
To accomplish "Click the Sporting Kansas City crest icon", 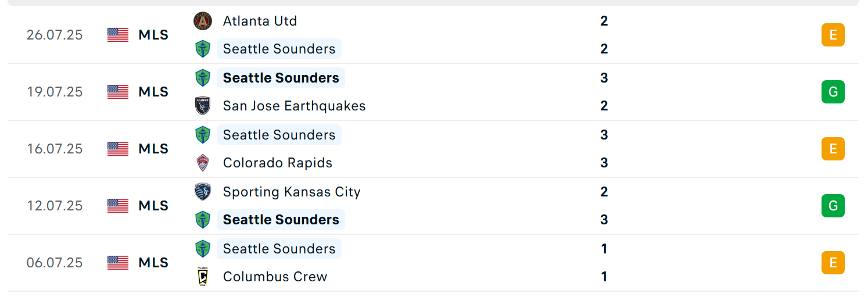I will point(203,192).
